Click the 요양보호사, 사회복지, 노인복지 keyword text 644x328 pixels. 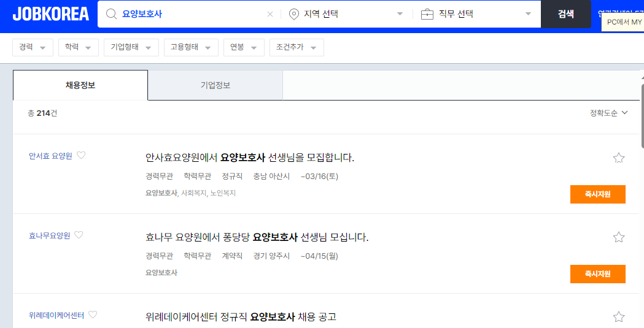(x=190, y=193)
